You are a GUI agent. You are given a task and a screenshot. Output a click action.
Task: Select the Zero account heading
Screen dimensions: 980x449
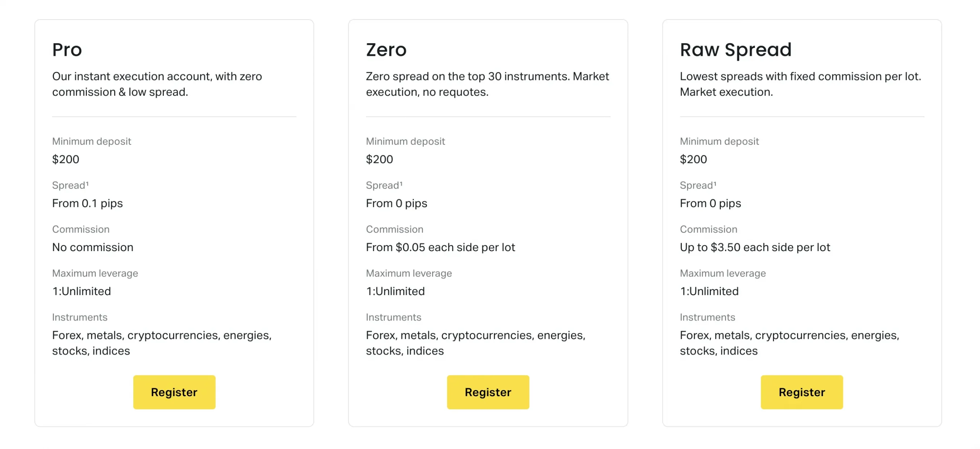[386, 50]
